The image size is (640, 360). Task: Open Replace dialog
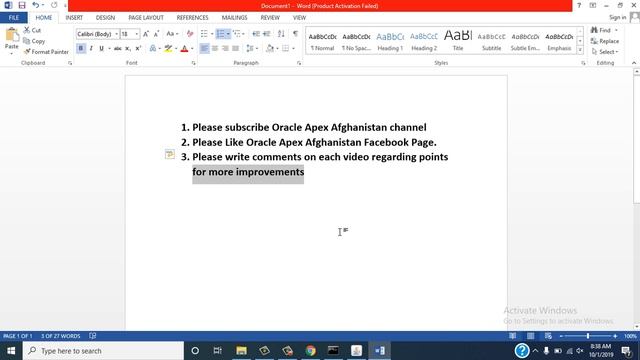click(604, 41)
